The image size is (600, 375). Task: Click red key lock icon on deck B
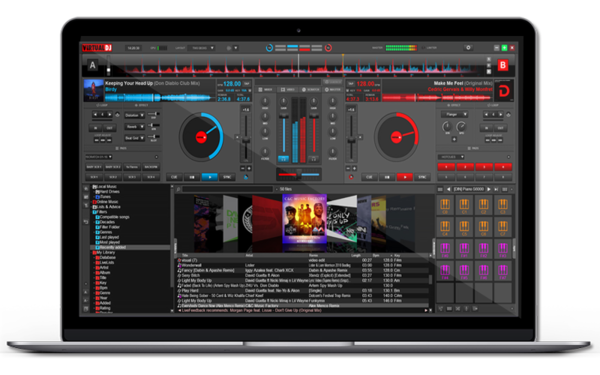pos(351,177)
